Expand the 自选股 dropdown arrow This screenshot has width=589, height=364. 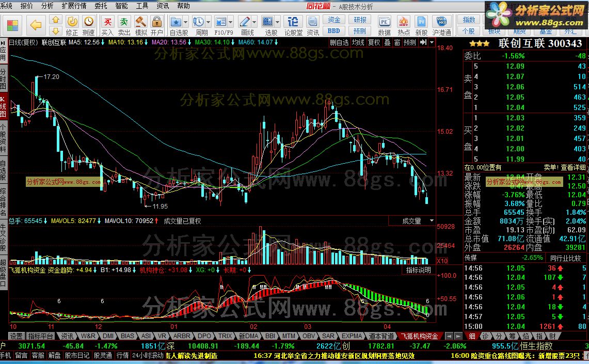(185, 22)
